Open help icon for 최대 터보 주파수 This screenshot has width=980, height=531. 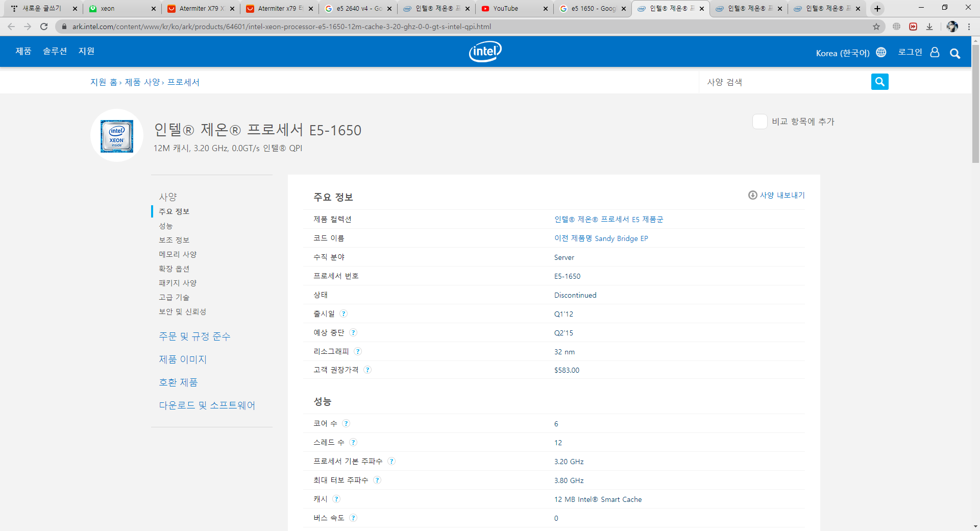coord(377,480)
